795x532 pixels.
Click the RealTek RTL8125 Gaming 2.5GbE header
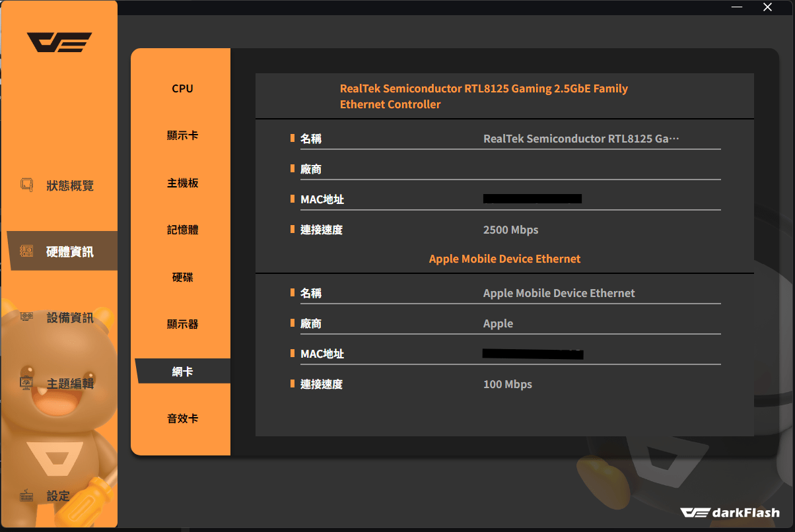click(x=484, y=96)
